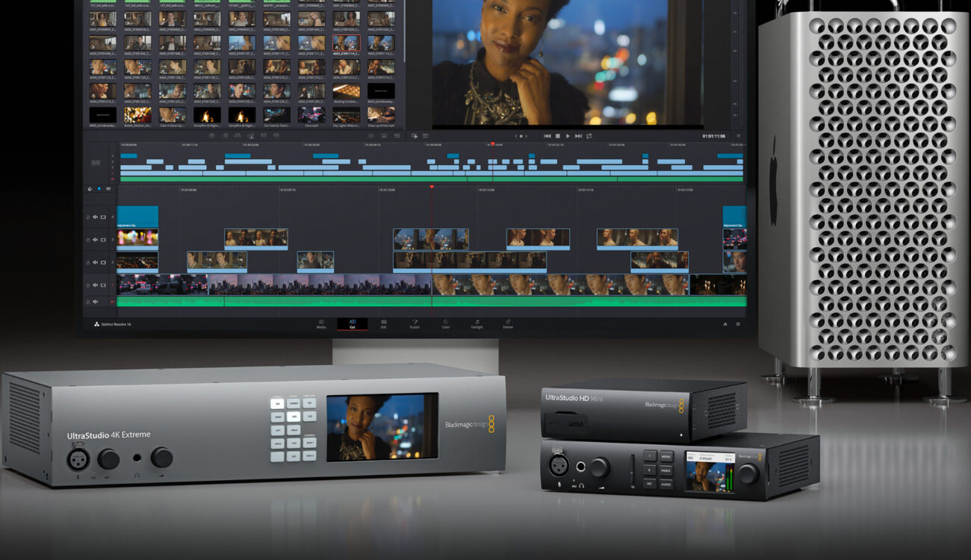Select the Bokeh_Kitchen_Int clip thumbnail
This screenshot has width=971, height=560.
137,115
